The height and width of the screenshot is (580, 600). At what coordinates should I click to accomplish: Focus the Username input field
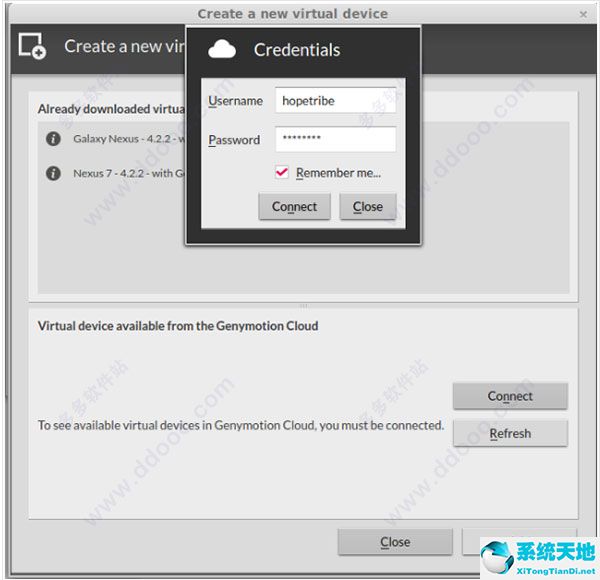(x=336, y=101)
